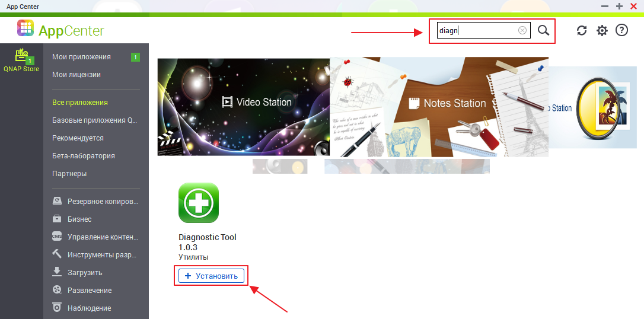This screenshot has height=319, width=644.
Task: Run search with the magnifier icon
Action: coord(543,30)
